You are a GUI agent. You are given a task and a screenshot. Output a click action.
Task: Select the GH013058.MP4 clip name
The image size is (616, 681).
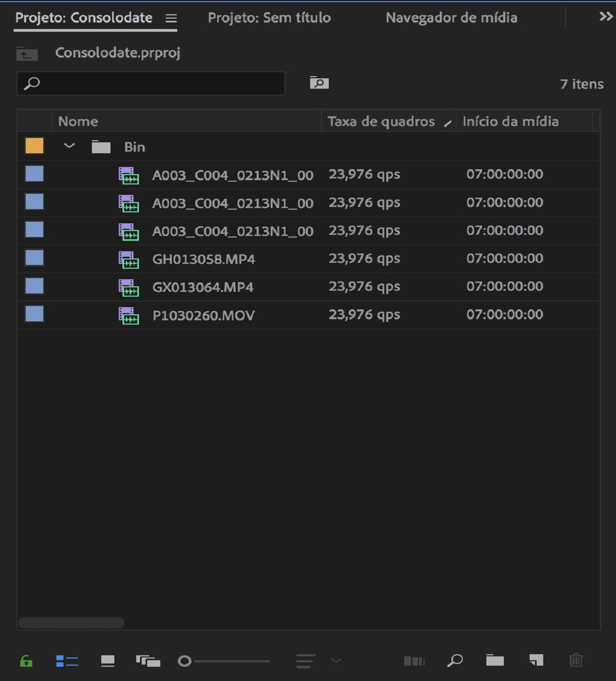point(204,259)
